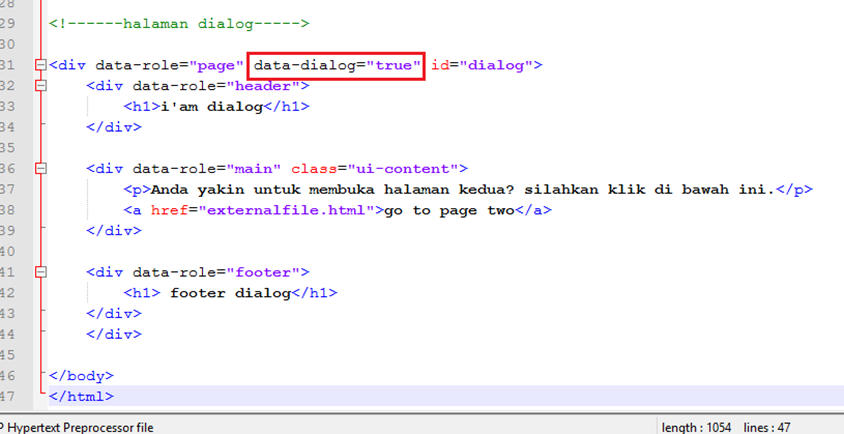The image size is (844, 434).
Task: Collapse the fold marker on the page div line
Action: click(x=40, y=65)
